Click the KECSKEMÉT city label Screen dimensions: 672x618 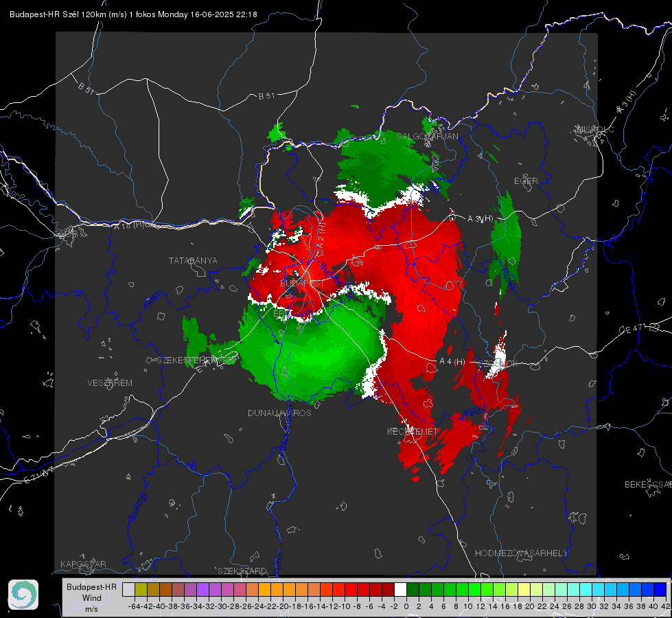coord(413,431)
